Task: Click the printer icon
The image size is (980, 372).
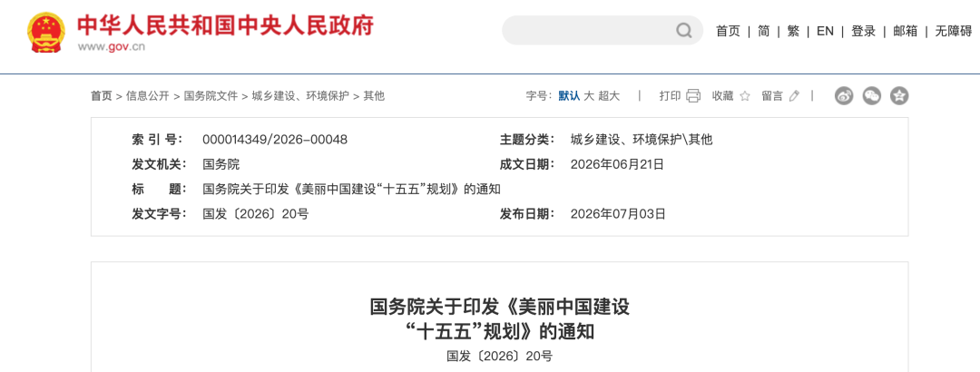Action: tap(693, 95)
